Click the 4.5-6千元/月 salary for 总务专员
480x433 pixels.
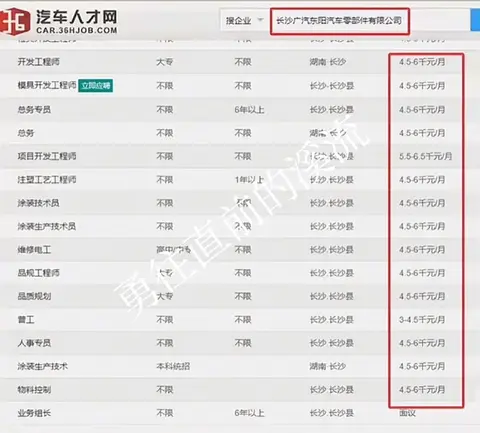tap(422, 109)
